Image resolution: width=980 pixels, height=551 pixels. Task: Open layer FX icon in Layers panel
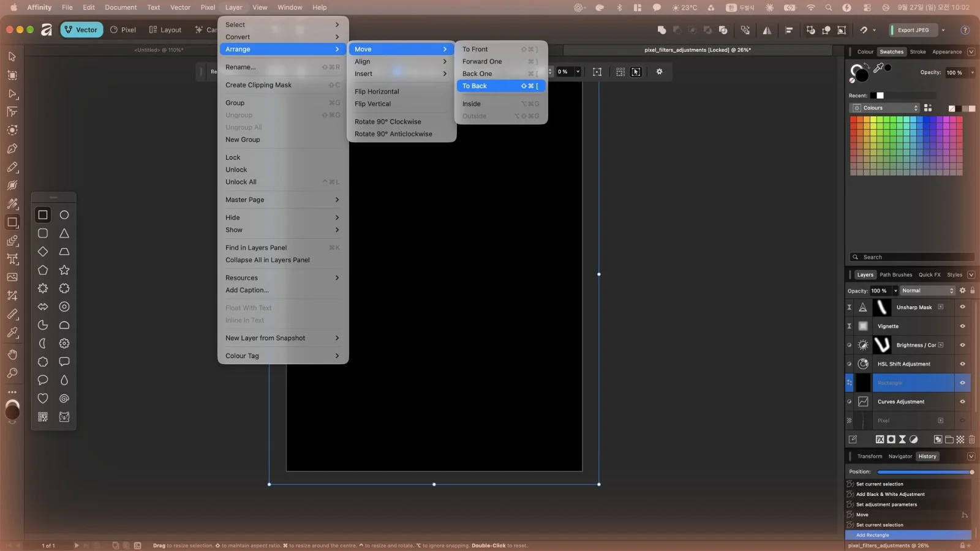[x=880, y=440]
